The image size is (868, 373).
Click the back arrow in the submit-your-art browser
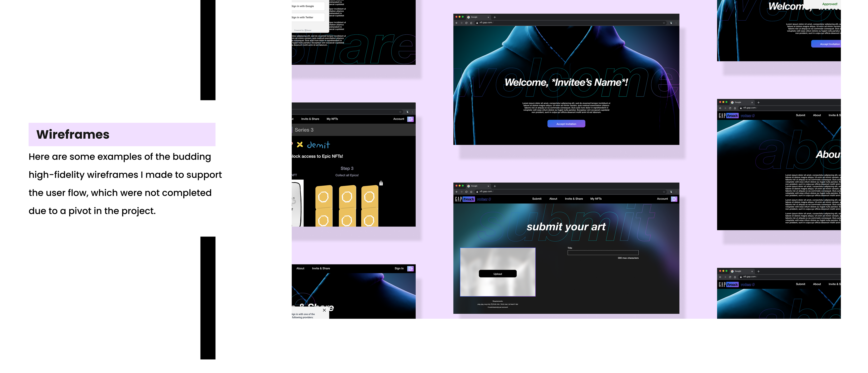(457, 192)
